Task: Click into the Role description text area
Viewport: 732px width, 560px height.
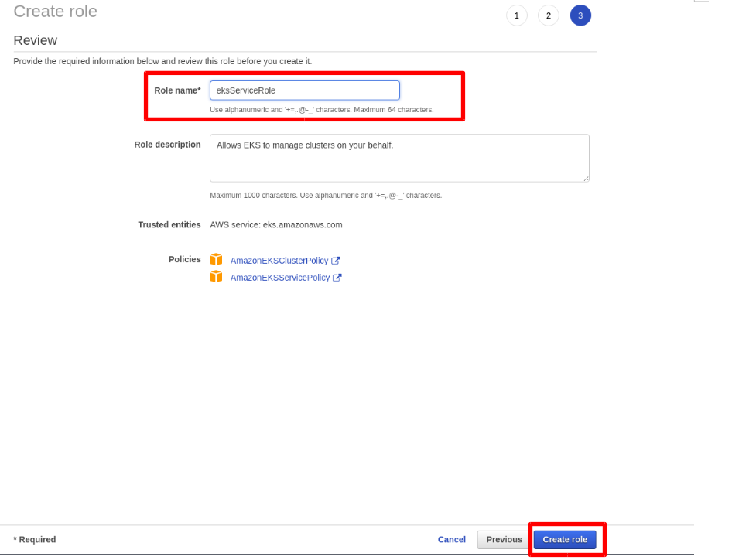Action: [399, 159]
